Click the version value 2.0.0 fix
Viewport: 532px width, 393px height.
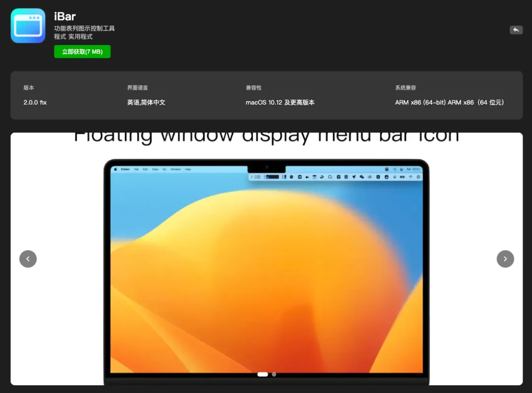tap(35, 102)
